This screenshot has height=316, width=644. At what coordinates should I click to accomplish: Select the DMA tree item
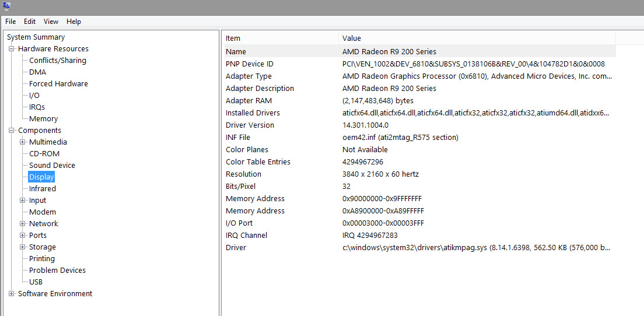tap(38, 72)
